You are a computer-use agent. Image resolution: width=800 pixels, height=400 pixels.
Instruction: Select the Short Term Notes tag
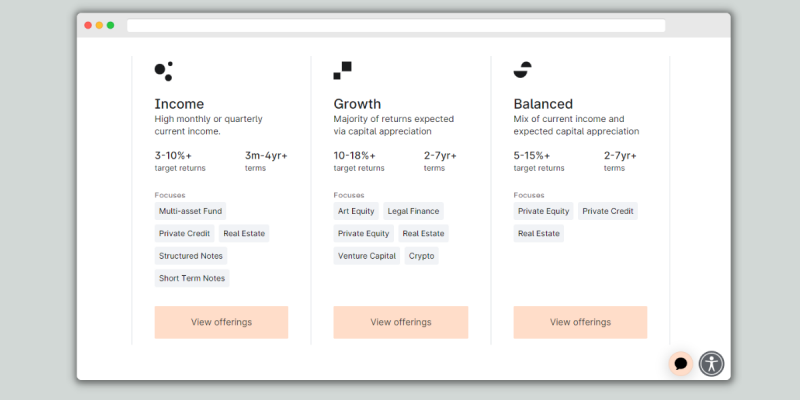point(192,278)
